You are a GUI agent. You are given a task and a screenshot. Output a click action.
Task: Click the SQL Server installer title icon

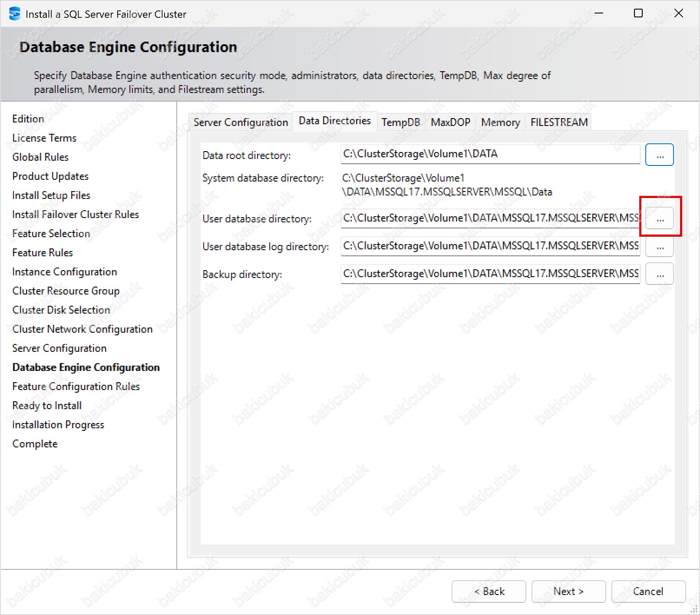coord(15,14)
